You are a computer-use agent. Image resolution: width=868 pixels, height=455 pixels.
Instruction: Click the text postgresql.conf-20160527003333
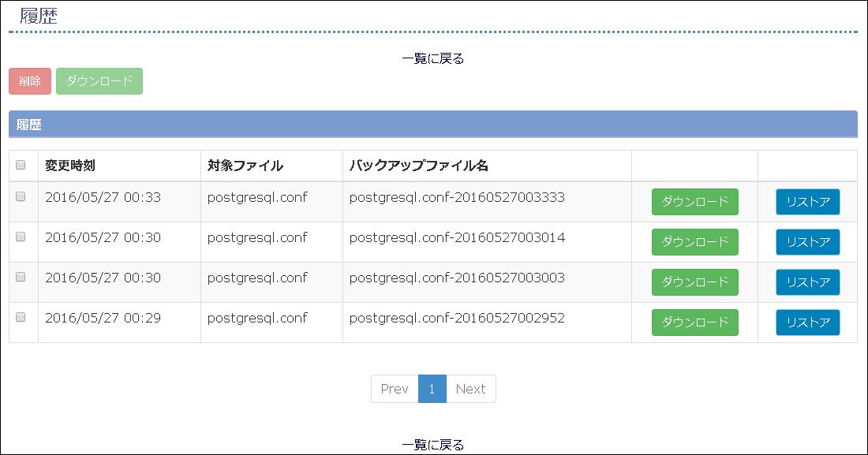tap(457, 198)
